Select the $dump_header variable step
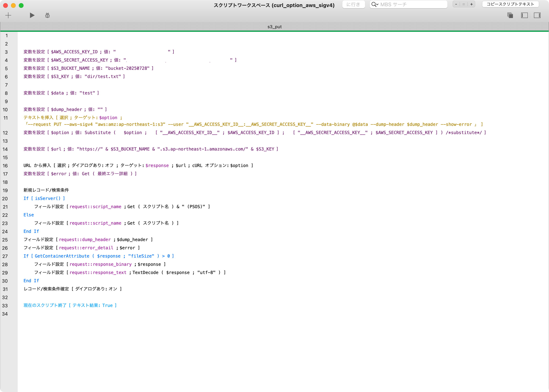 pos(65,109)
